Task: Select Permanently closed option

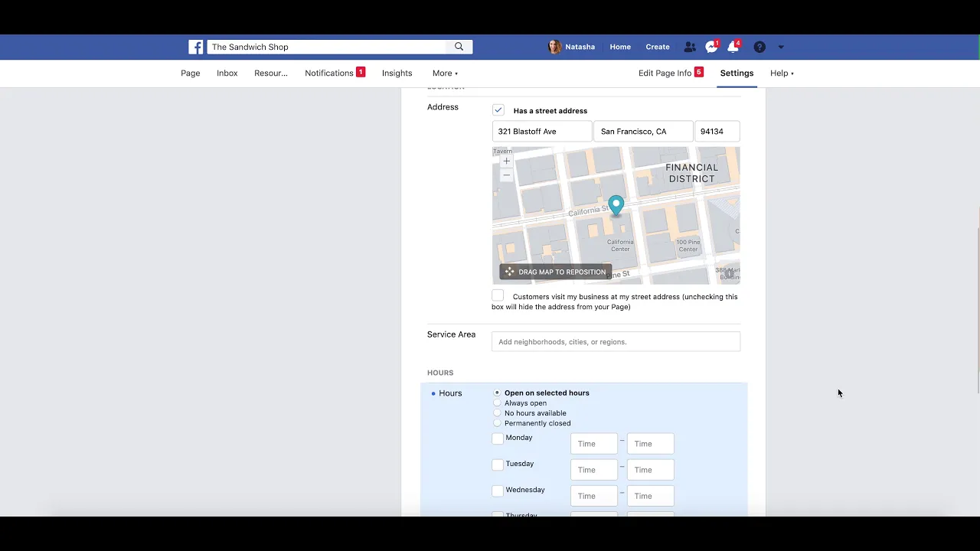Action: 498,423
